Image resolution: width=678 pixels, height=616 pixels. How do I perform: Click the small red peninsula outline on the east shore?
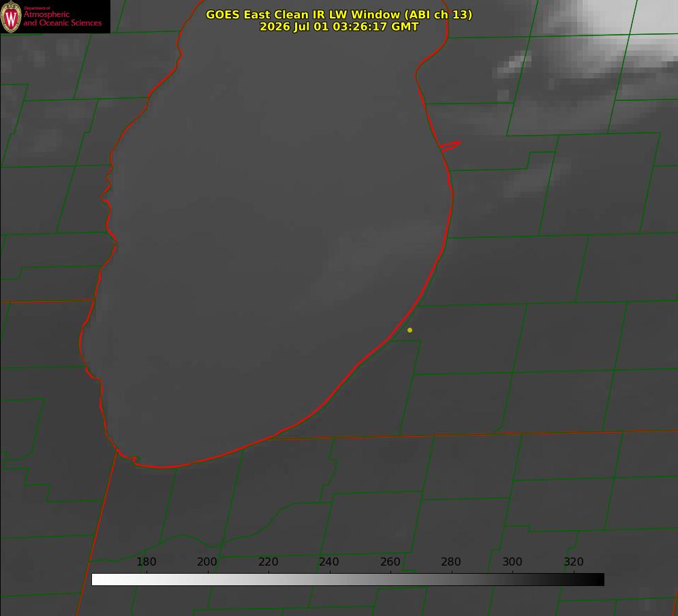[450, 146]
